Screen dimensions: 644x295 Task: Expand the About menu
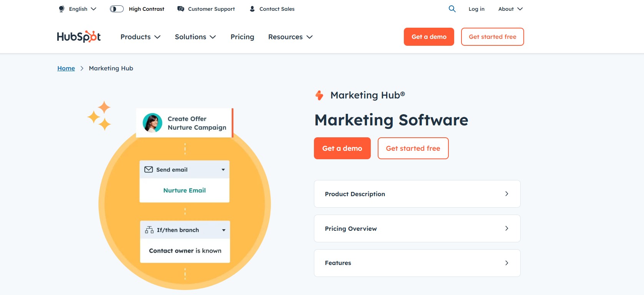pos(511,9)
